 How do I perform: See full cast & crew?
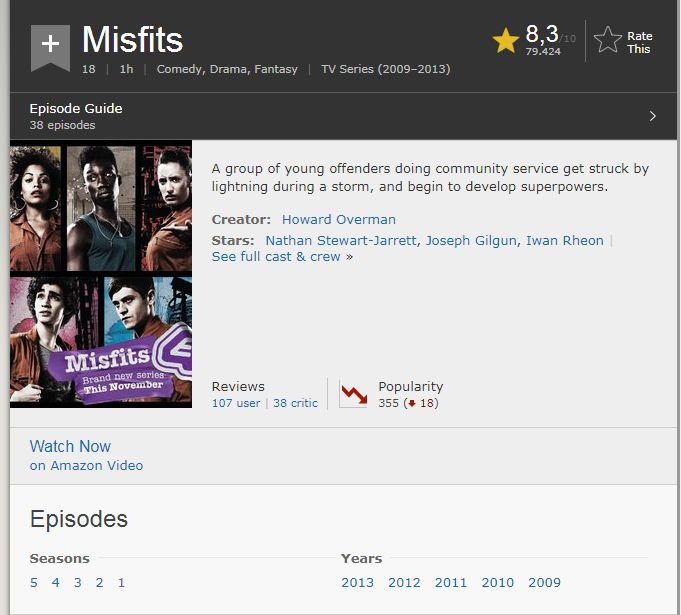coord(276,256)
